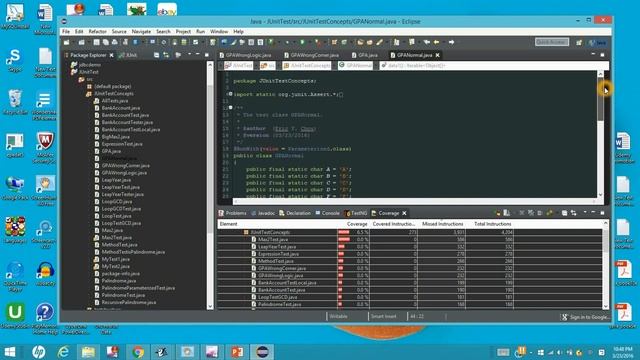
Task: Click JUnitTestConcepts breadcrumb in editor
Action: tap(307, 65)
